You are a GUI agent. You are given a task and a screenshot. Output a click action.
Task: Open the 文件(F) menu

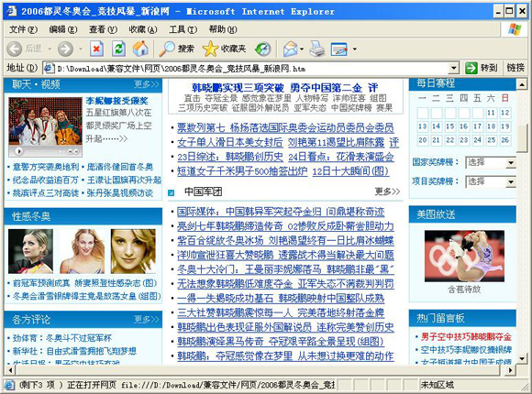24,30
